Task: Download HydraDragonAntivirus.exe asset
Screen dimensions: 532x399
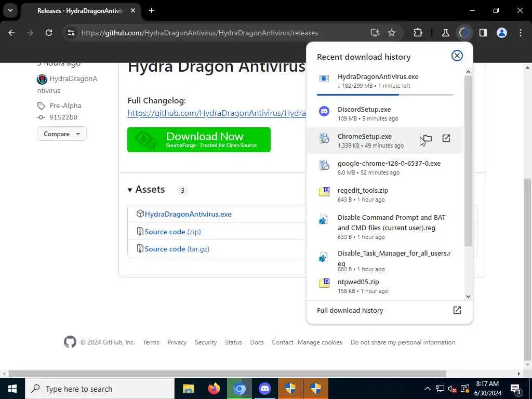Action: tap(188, 214)
